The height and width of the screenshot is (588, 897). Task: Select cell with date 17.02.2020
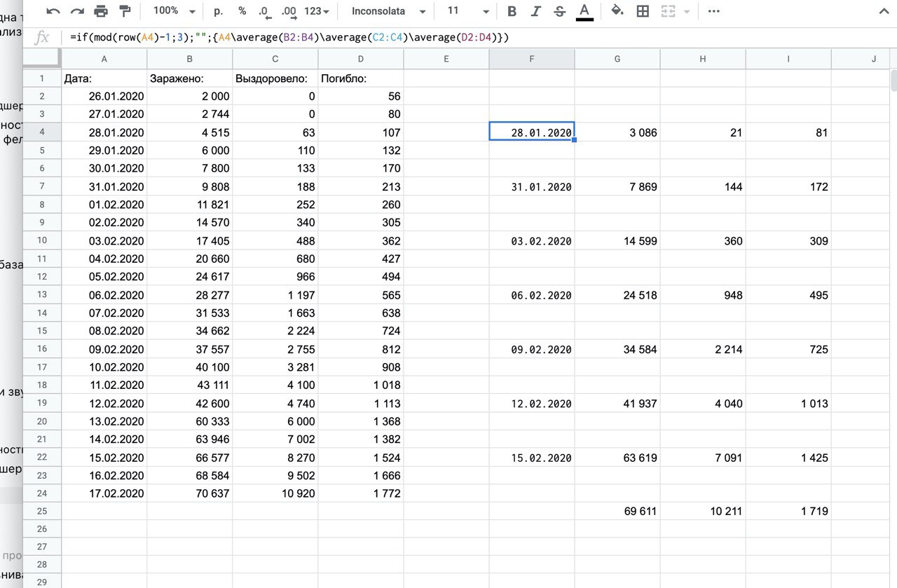point(104,493)
